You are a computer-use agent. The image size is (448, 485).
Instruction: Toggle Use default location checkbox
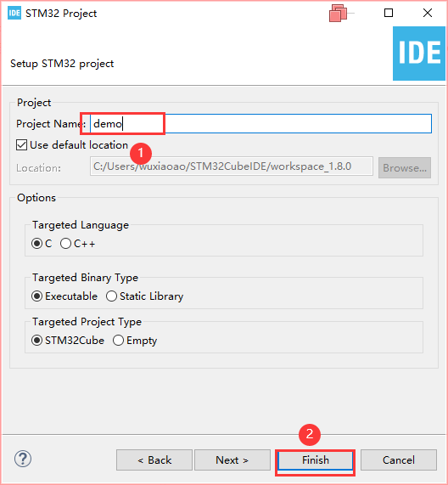[x=21, y=144]
